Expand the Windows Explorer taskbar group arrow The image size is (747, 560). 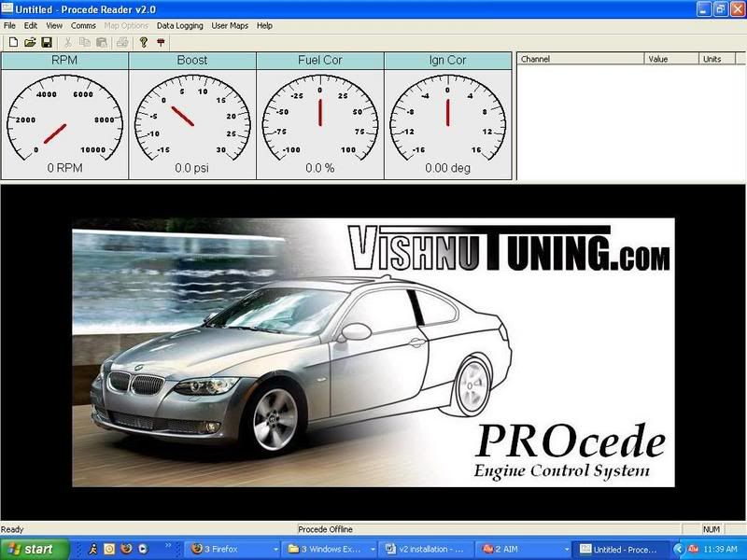click(373, 550)
